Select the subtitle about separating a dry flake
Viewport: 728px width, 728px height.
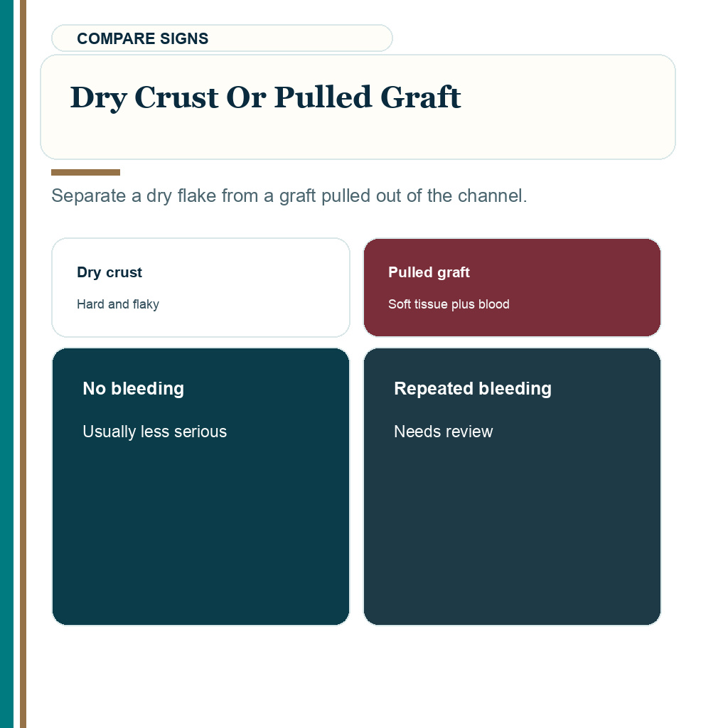tap(289, 196)
